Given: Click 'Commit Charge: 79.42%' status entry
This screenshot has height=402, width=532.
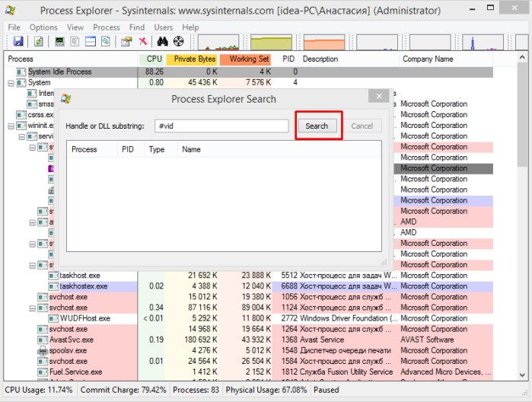Looking at the screenshot, I should 123,390.
